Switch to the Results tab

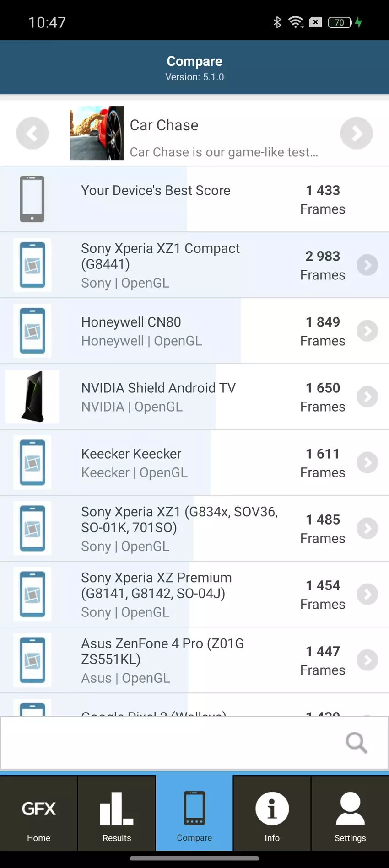(117, 814)
